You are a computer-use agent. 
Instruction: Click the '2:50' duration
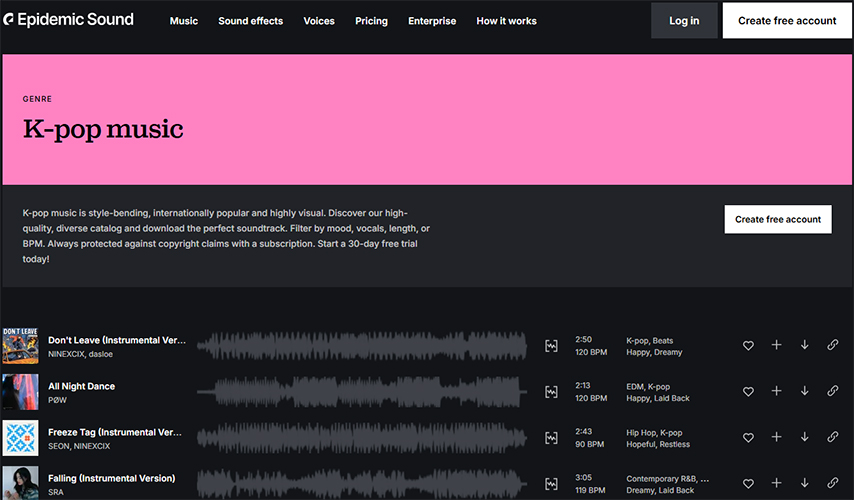point(583,339)
